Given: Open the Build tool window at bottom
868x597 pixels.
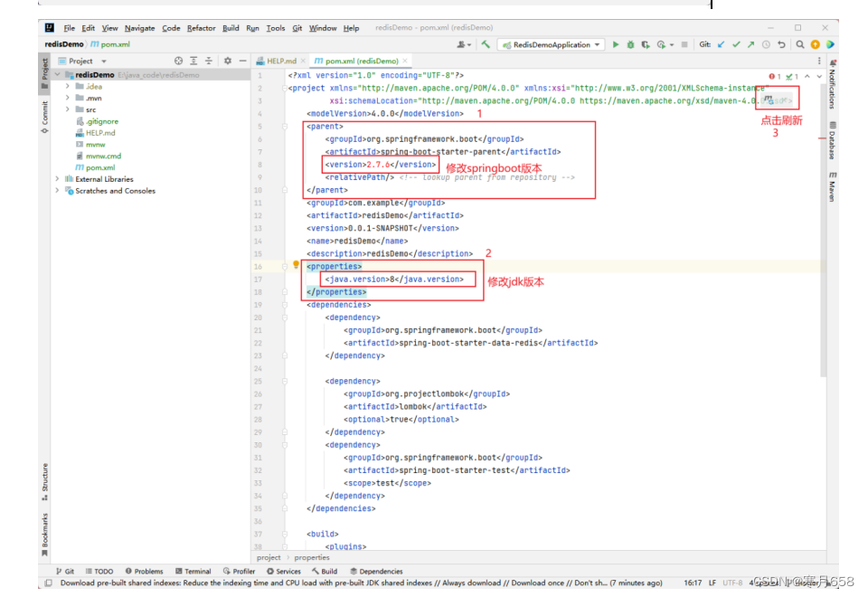Looking at the screenshot, I should (x=325, y=571).
